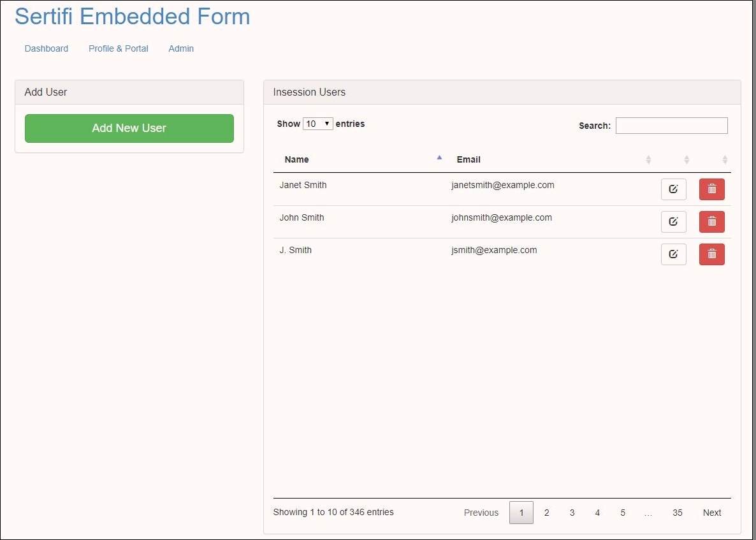Go to Profile & Portal
The width and height of the screenshot is (756, 540).
119,48
